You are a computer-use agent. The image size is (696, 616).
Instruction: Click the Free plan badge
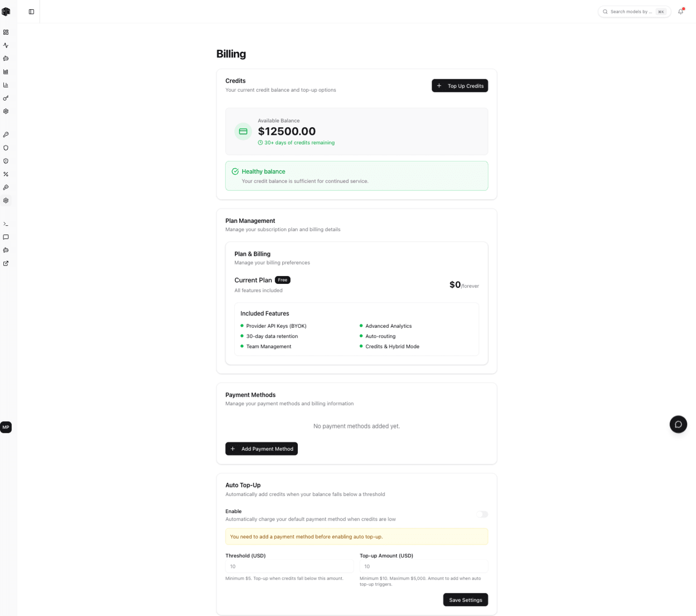[283, 280]
